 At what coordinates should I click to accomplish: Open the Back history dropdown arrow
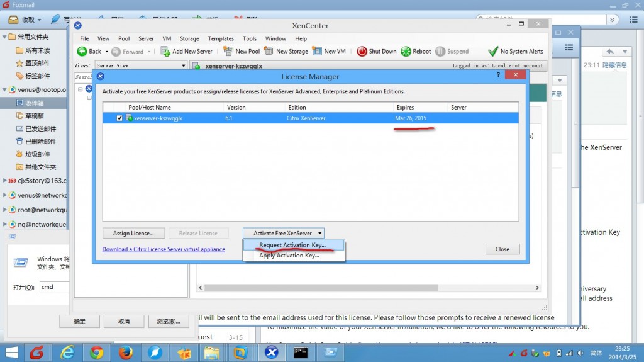[106, 52]
